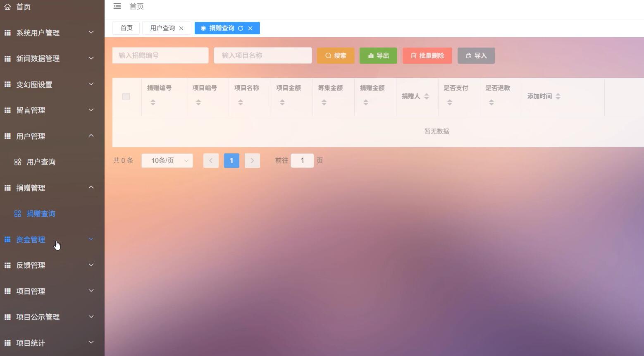Click grid icon beside 系统用户管理
This screenshot has height=356, width=644.
pyautogui.click(x=7, y=33)
